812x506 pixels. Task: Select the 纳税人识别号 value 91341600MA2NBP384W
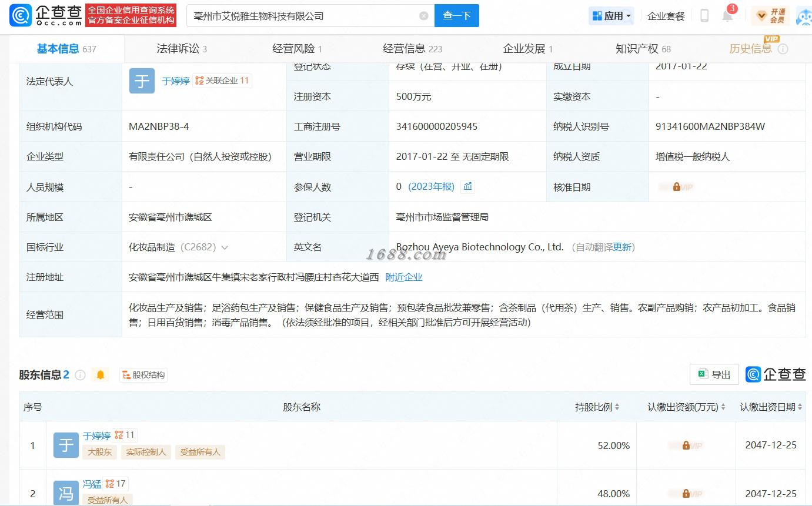[x=710, y=126]
